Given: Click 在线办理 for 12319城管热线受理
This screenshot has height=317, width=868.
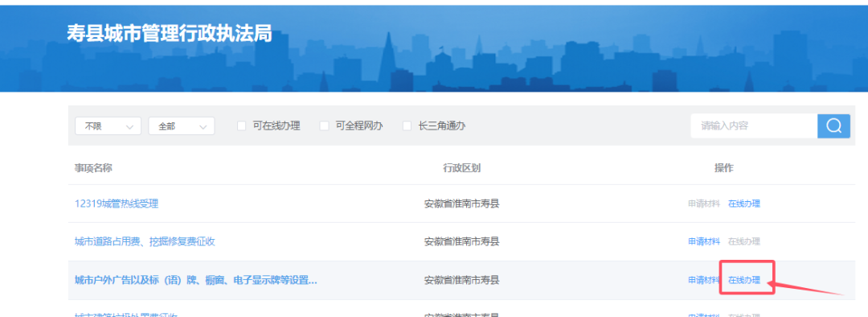Looking at the screenshot, I should 744,204.
